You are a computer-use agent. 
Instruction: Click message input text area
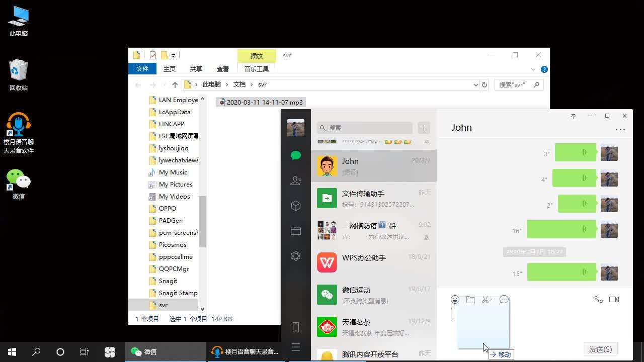pyautogui.click(x=535, y=324)
